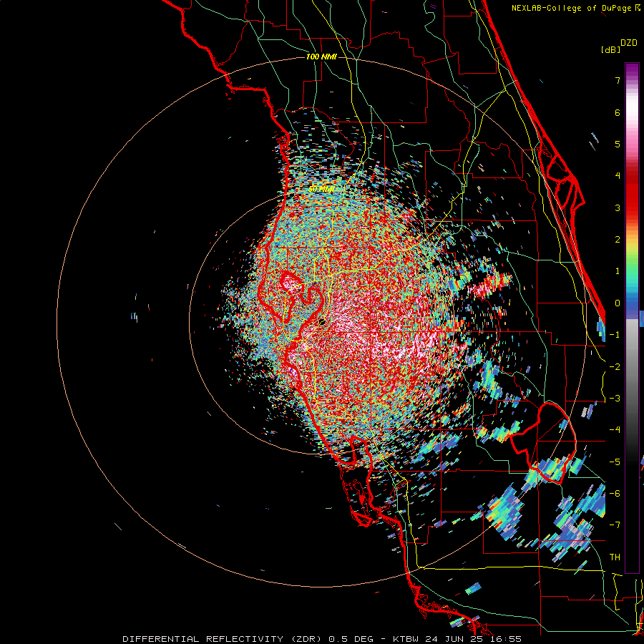Click the 7 value on the color scale
Viewport: 644px width, 644px height.
(618, 80)
